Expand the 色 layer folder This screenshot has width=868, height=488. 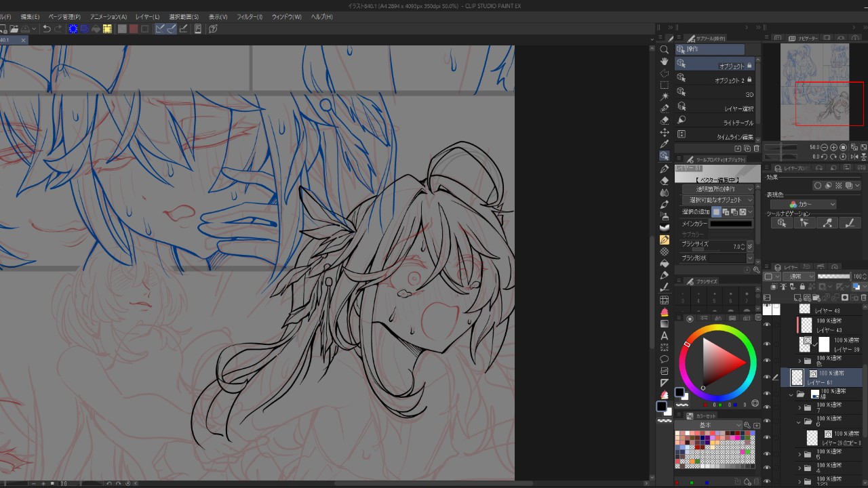click(800, 361)
